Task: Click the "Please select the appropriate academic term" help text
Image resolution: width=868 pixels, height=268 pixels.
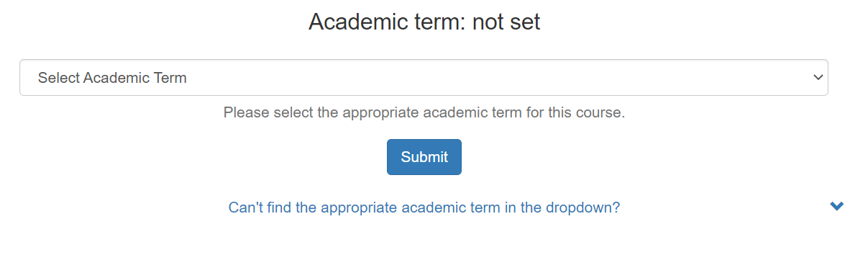Action: (424, 113)
